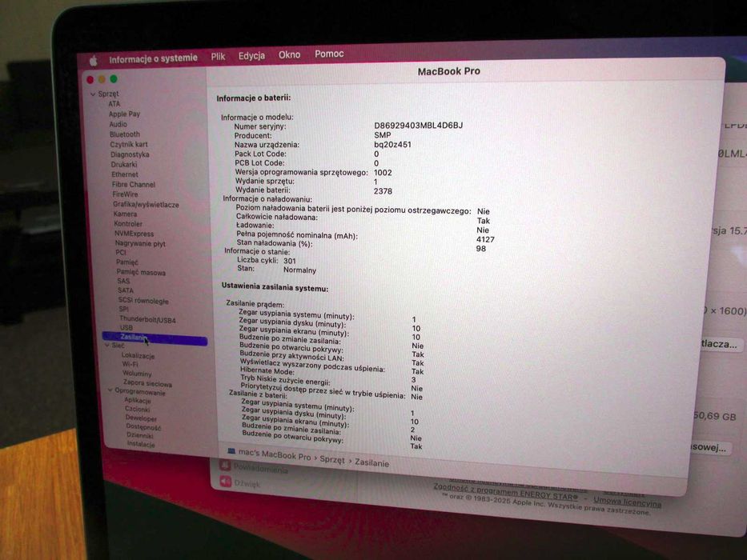Collapse the Oprogramowanie section chevron

(x=110, y=390)
